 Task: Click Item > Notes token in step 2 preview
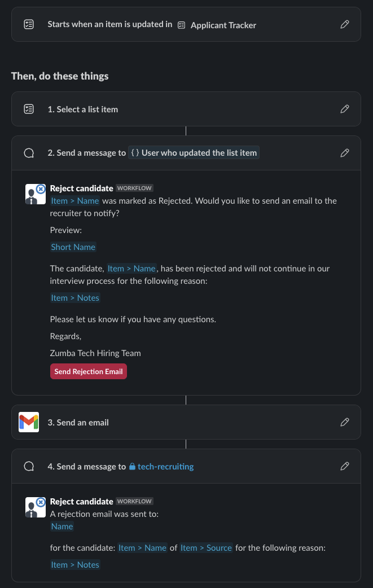click(x=75, y=298)
